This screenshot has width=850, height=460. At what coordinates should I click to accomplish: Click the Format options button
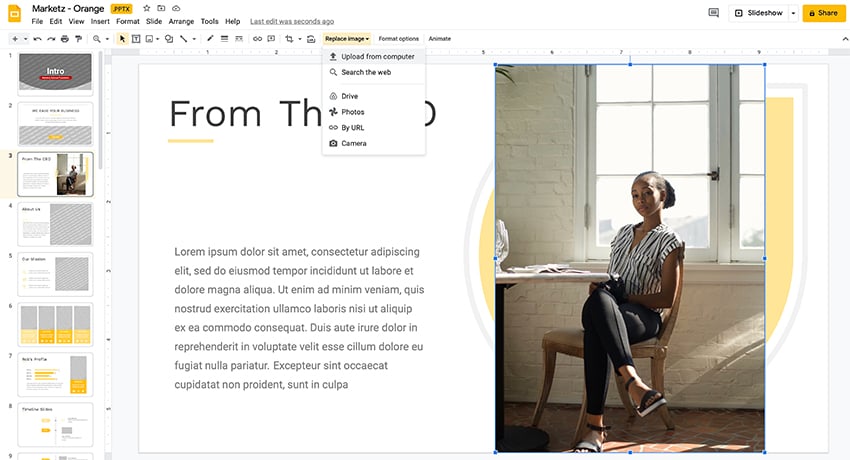[398, 39]
